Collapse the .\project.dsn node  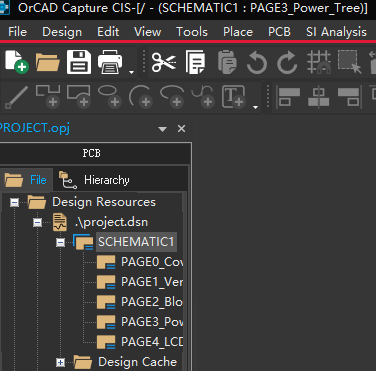[37, 222]
